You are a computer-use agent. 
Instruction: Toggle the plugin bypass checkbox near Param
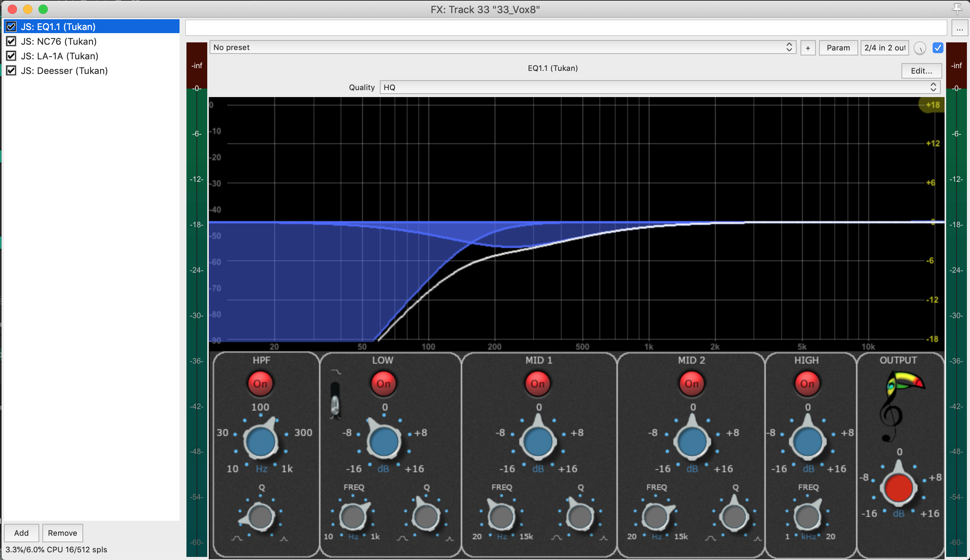(938, 48)
